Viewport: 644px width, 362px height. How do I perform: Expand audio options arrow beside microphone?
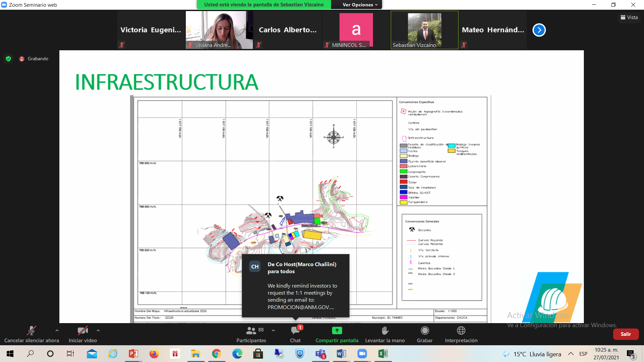[57, 330]
